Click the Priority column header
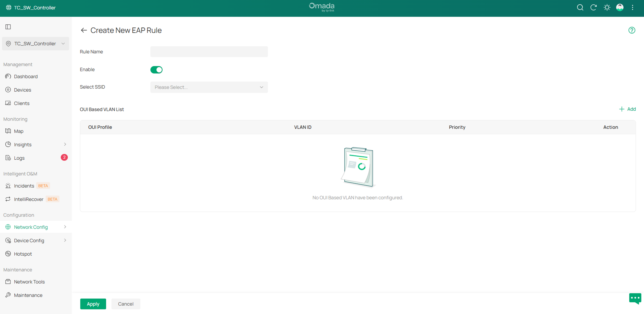 pos(457,127)
